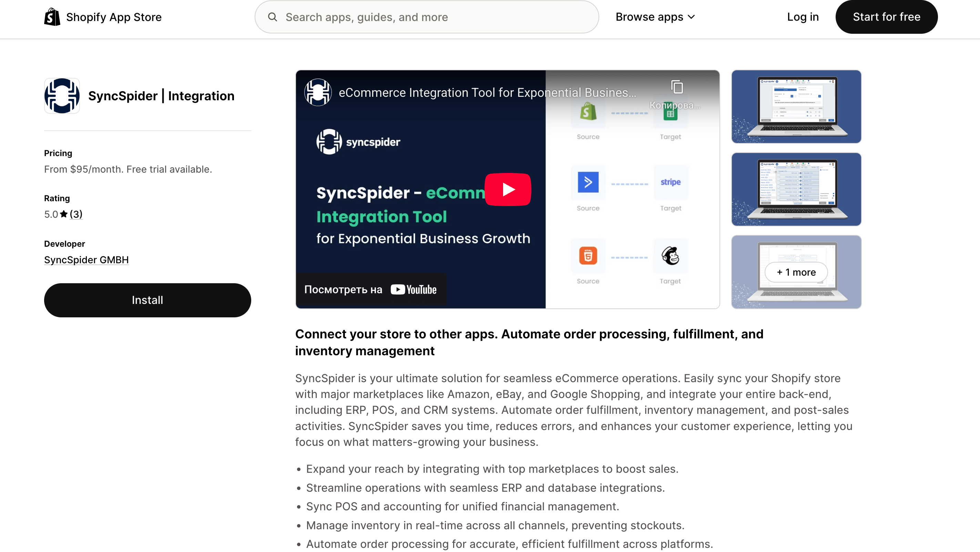The image size is (980, 552).
Task: Play the SyncSpider promo video
Action: tap(508, 189)
